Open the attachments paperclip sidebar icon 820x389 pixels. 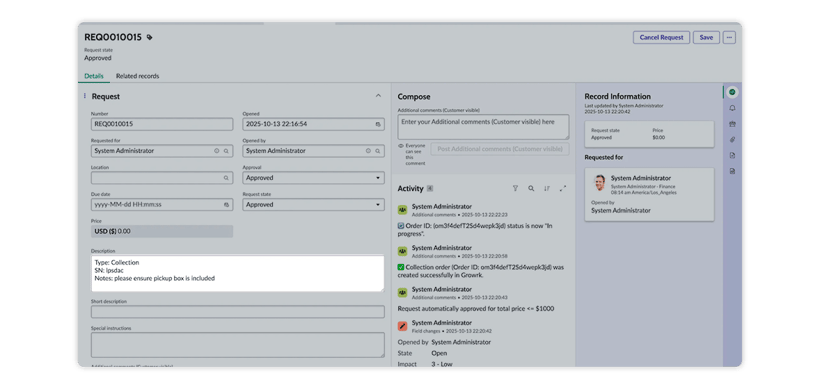click(732, 140)
